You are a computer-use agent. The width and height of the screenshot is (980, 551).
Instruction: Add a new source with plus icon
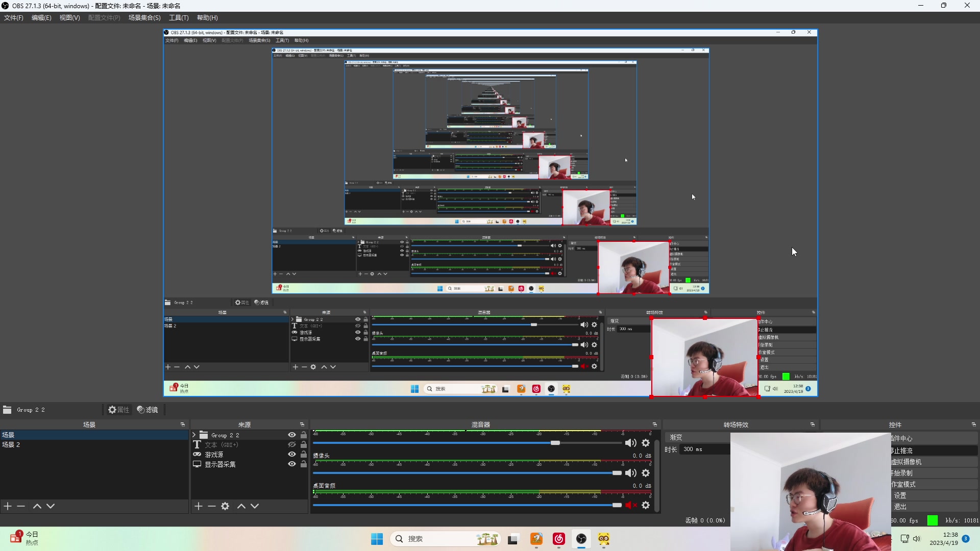199,506
